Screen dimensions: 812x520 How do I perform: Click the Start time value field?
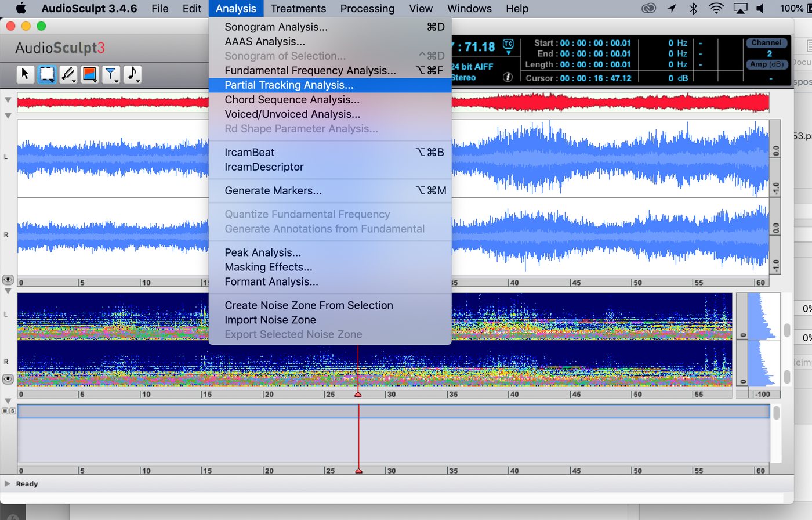pyautogui.click(x=595, y=43)
